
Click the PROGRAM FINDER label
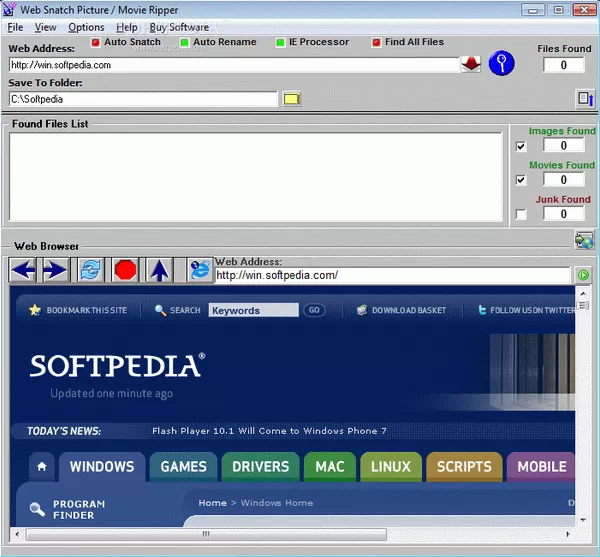[79, 509]
